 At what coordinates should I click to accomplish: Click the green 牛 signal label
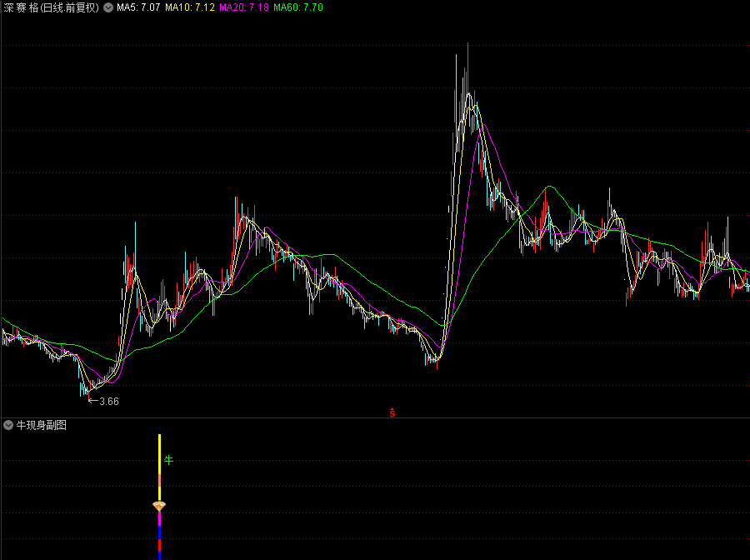(168, 460)
